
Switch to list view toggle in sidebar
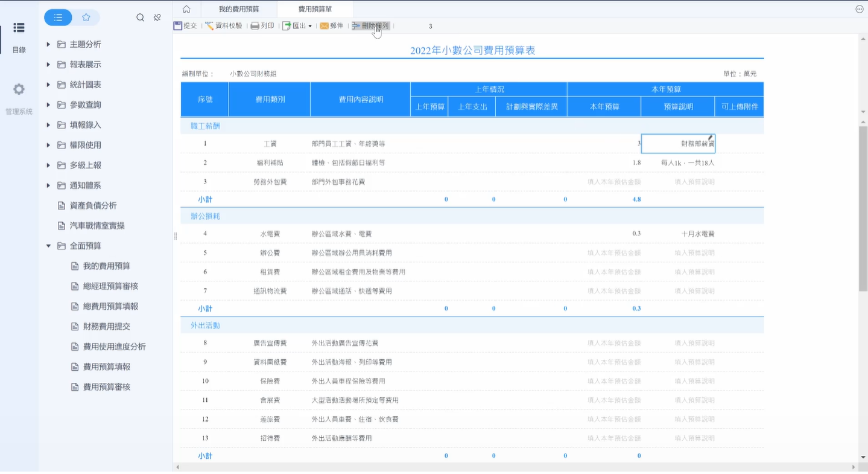click(x=58, y=18)
